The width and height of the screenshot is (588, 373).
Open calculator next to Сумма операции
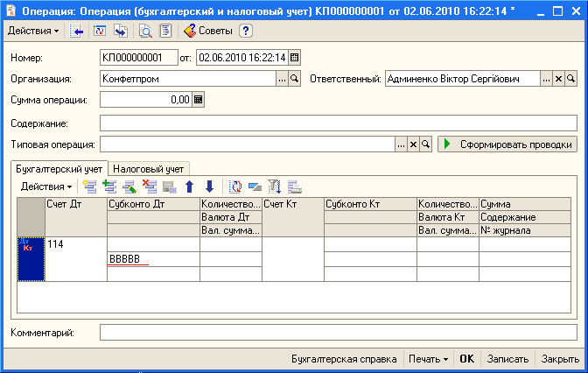[x=198, y=100]
